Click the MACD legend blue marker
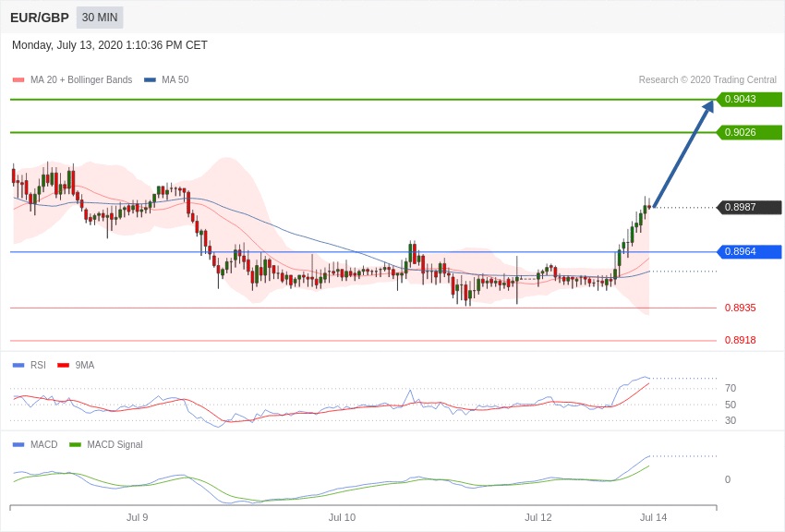The image size is (785, 532). [x=18, y=445]
